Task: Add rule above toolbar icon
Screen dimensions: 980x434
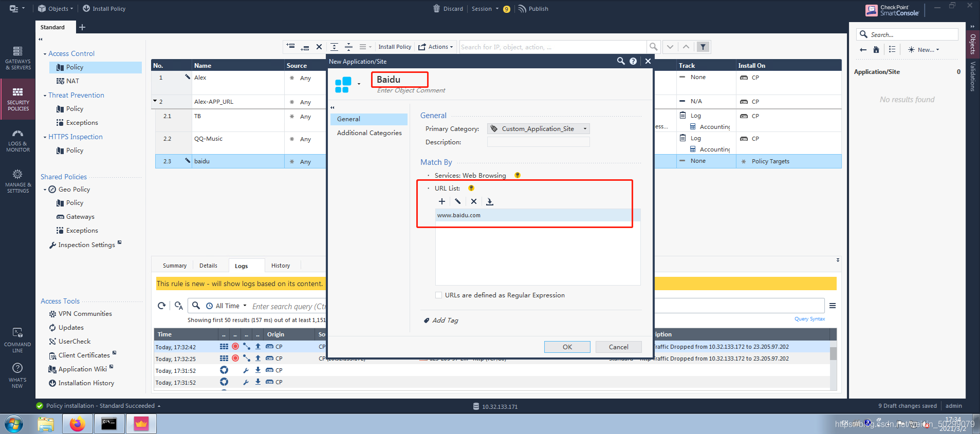Action: [x=290, y=47]
